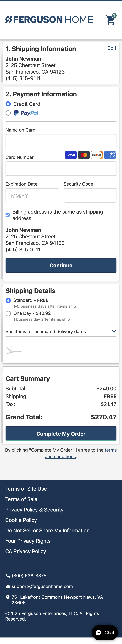
Task: Click the phone icon next to (800) 638-8875
Action: point(8,576)
